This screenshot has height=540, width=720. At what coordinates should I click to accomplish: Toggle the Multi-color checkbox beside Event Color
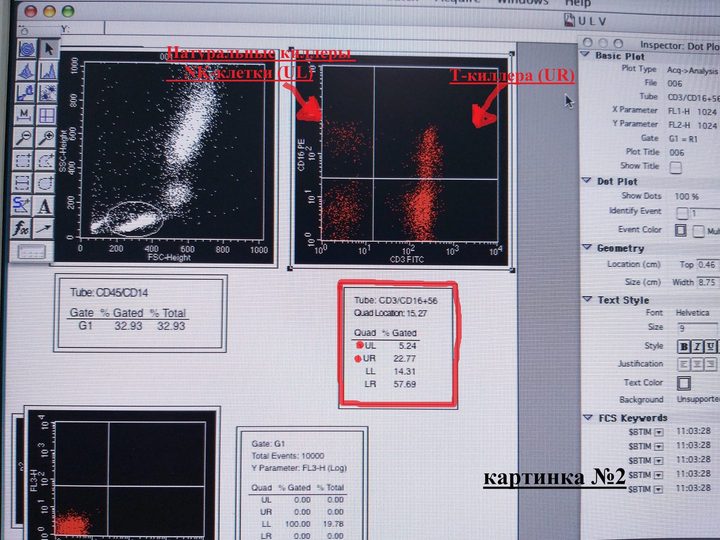coord(698,231)
